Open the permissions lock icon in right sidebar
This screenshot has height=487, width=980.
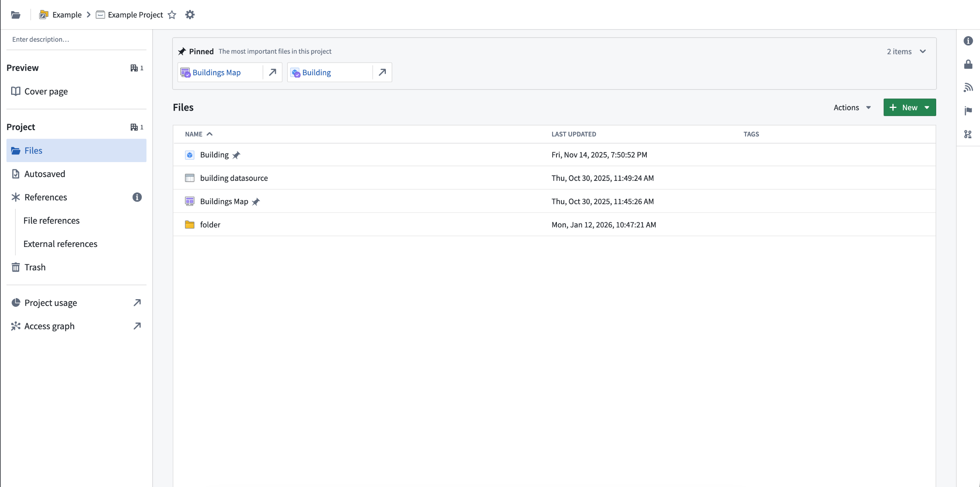coord(969,64)
